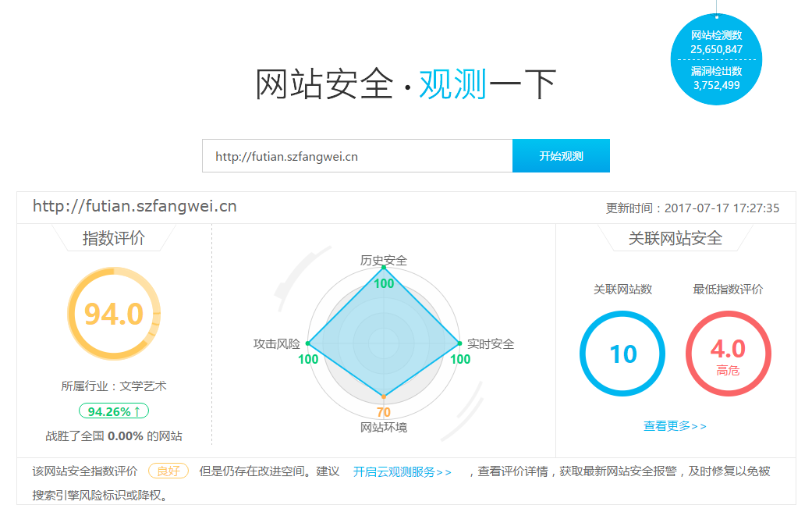
Task: Click inside the URL input field
Action: (357, 155)
